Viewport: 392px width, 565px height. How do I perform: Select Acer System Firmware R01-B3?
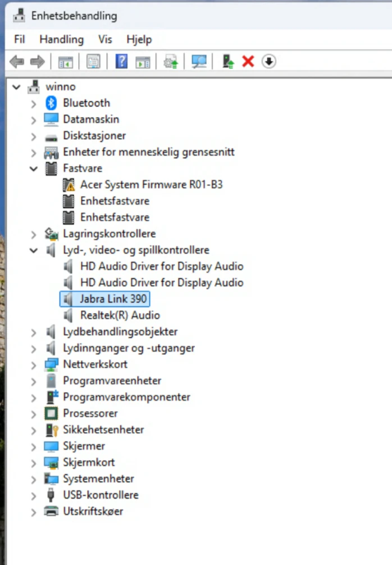pos(151,185)
